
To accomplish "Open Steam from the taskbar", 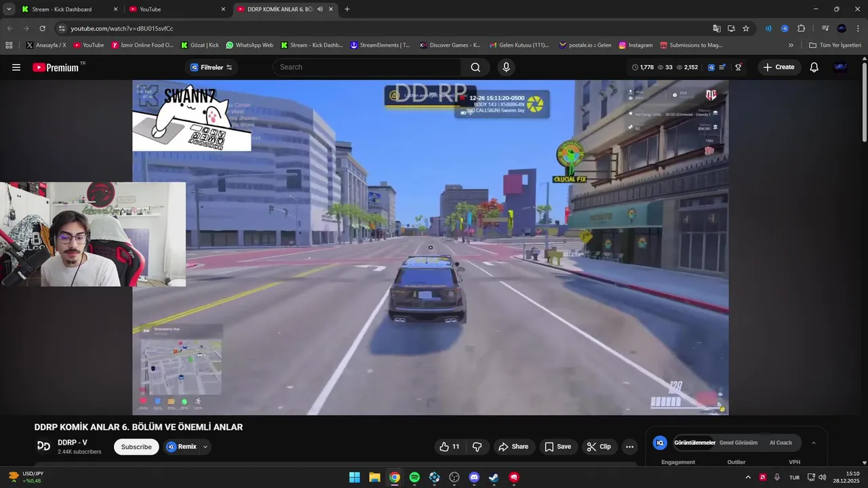I will (x=494, y=477).
